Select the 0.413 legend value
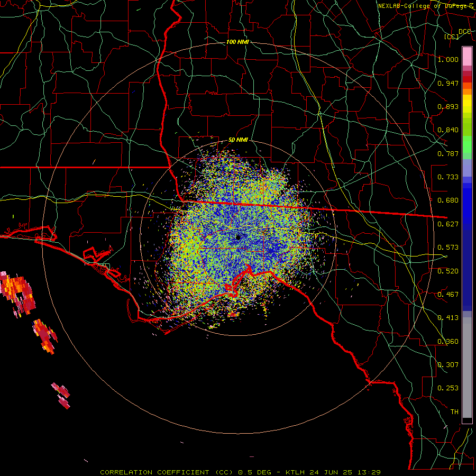Screen dimensions: 476x476 coord(448,318)
